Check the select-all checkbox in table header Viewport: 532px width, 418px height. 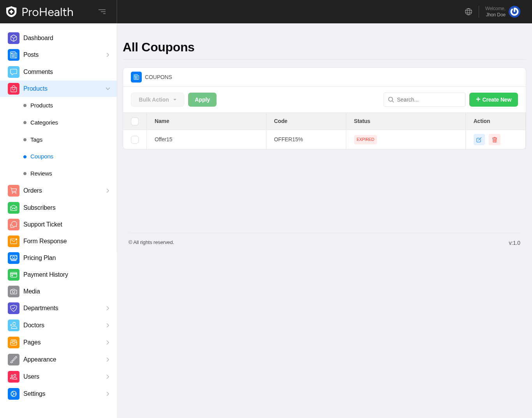pos(135,121)
